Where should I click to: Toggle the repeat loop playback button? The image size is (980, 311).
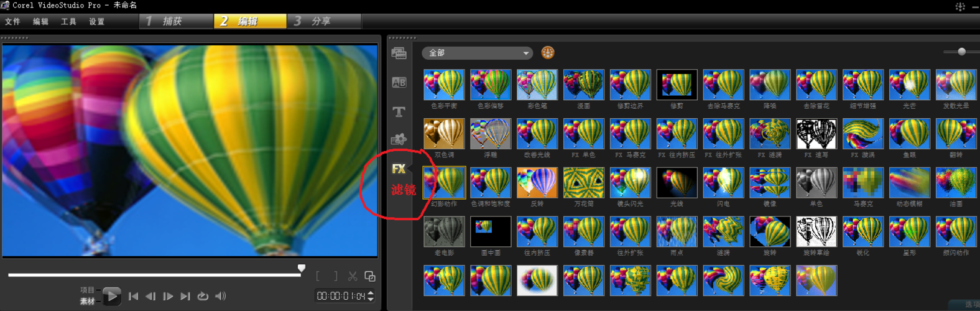coord(203,296)
